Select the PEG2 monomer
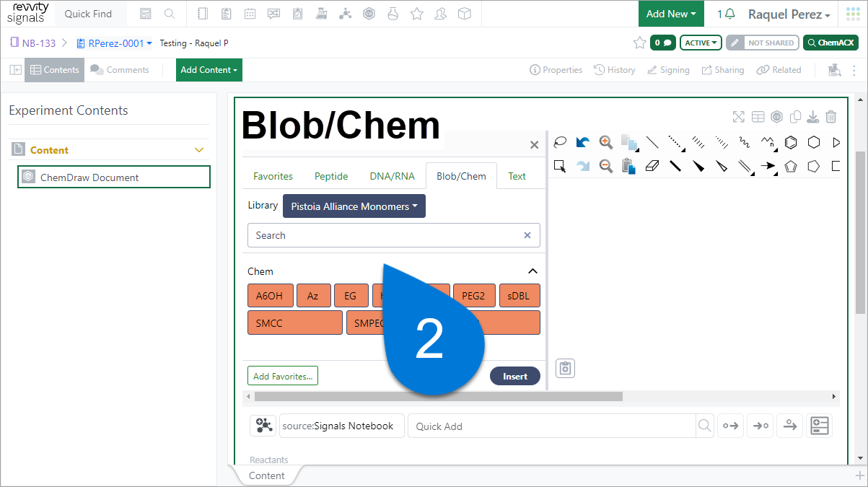The height and width of the screenshot is (487, 868). click(x=474, y=296)
